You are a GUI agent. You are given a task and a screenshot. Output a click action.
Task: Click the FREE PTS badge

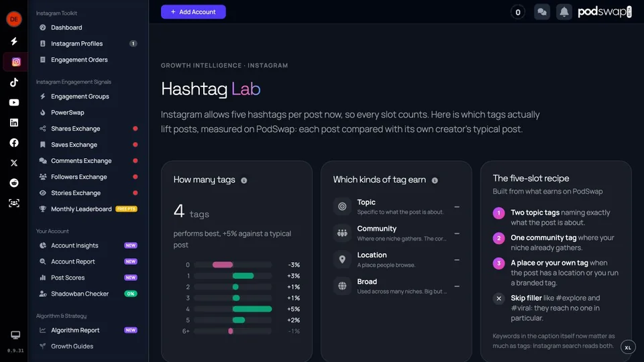(x=126, y=209)
